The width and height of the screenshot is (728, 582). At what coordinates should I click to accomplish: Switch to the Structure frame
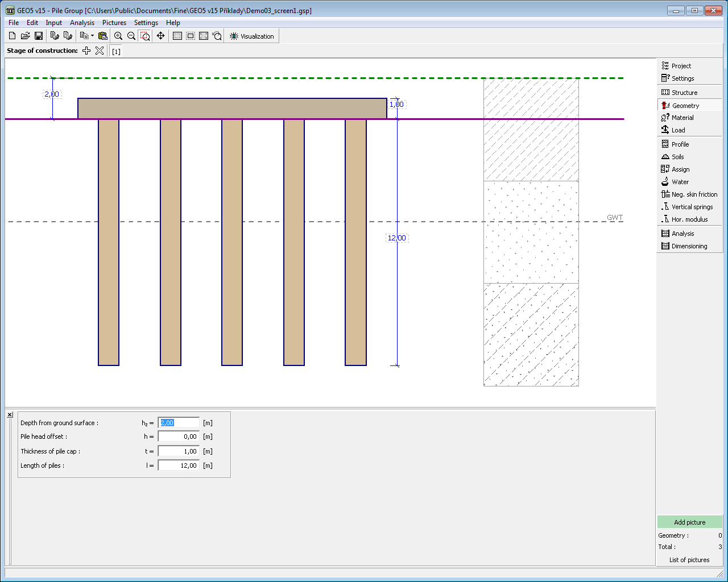point(690,93)
